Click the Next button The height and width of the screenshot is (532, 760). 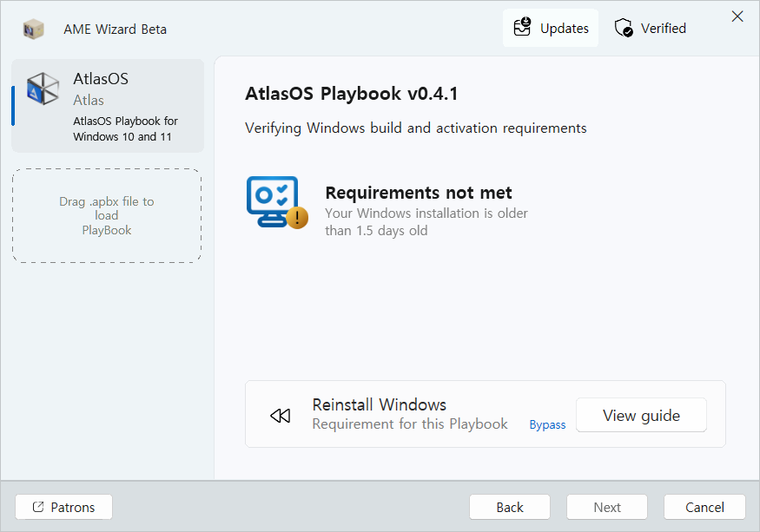click(x=607, y=508)
